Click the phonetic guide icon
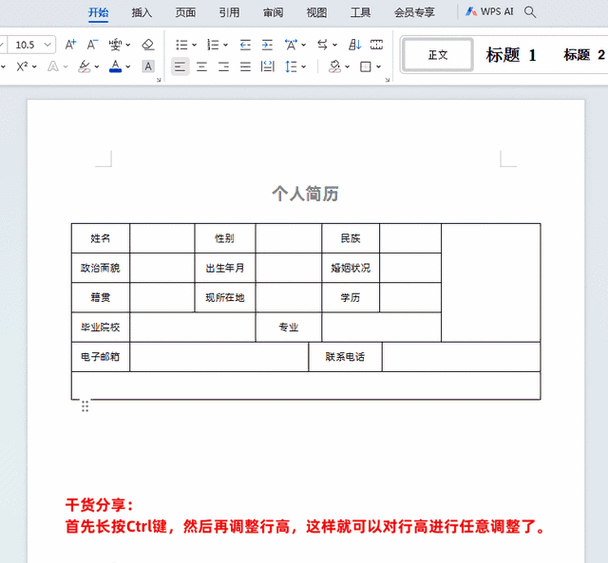 [115, 45]
